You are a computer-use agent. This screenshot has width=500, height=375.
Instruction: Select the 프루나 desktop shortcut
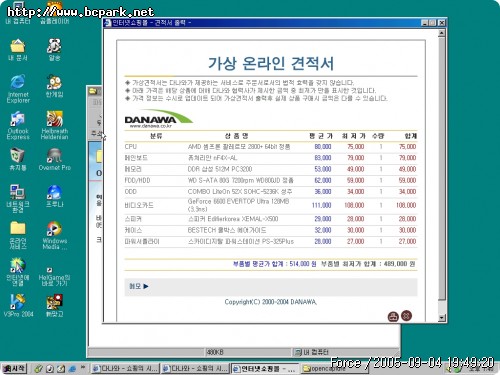point(54,196)
